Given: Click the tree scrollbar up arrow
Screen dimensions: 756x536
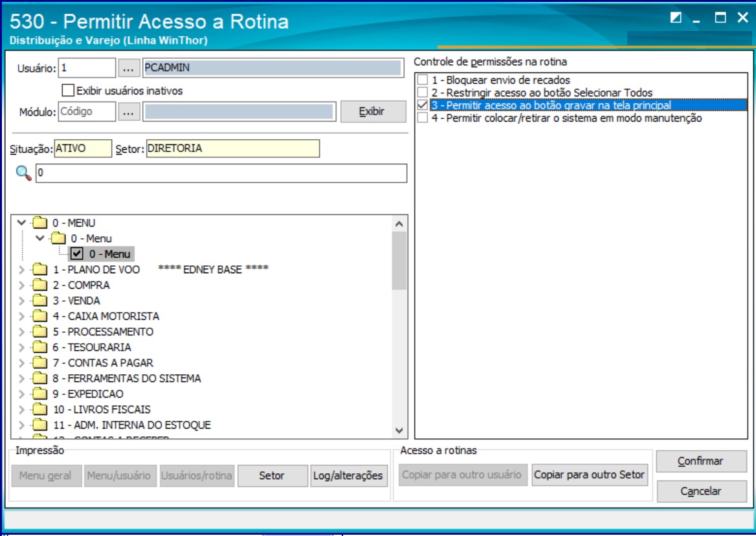Looking at the screenshot, I should coord(399,223).
